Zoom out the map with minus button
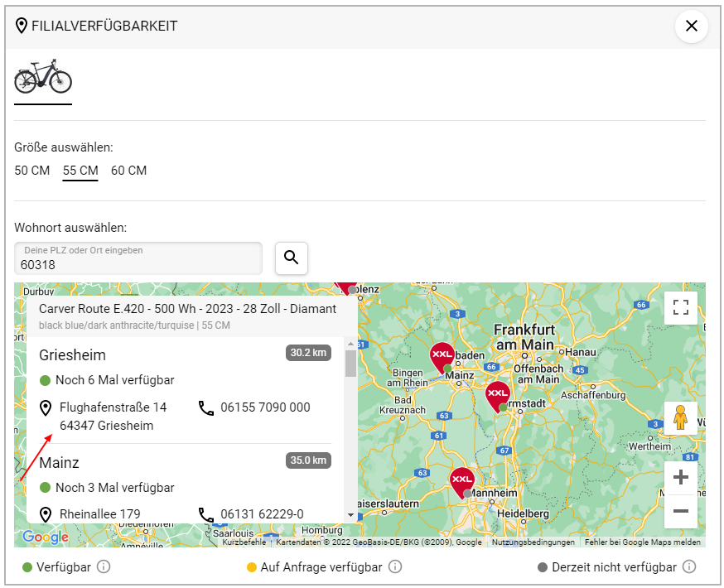Image resolution: width=724 pixels, height=588 pixels. tap(681, 511)
